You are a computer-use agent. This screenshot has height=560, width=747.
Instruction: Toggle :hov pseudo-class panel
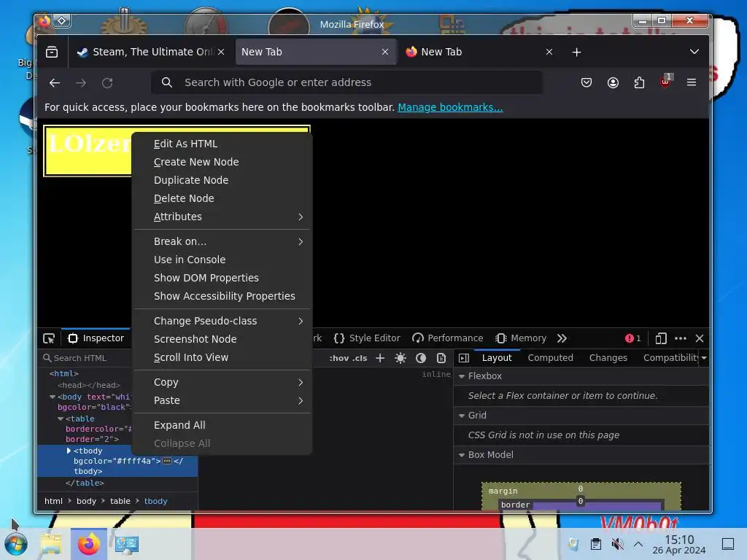pyautogui.click(x=338, y=358)
